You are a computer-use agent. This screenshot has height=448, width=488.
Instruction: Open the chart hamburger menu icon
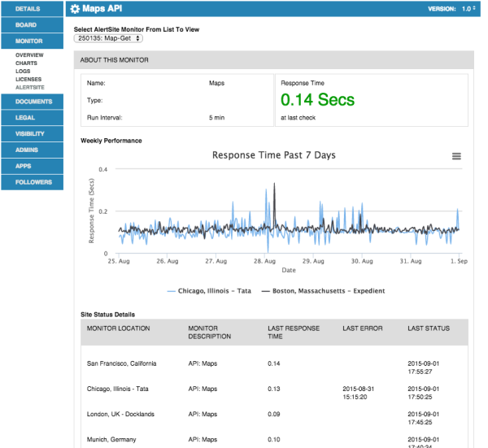click(456, 156)
